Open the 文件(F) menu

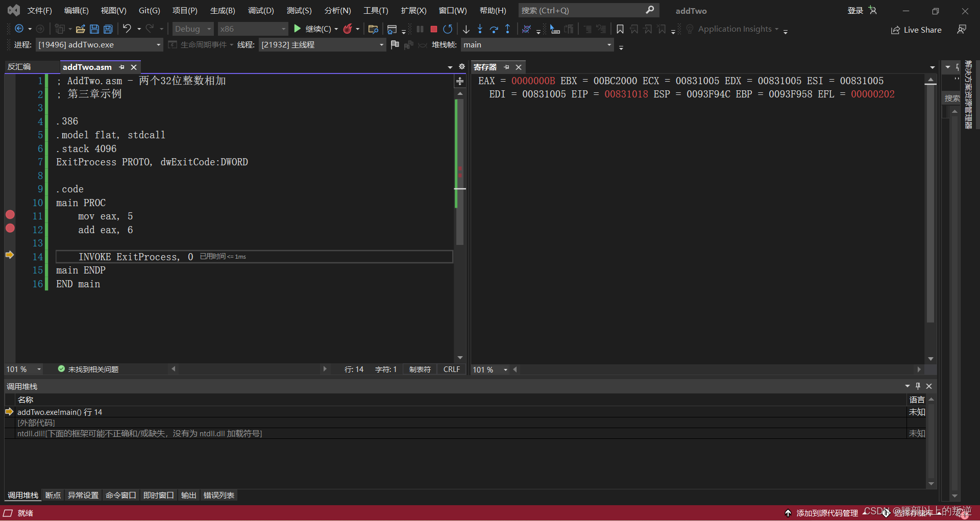click(40, 10)
